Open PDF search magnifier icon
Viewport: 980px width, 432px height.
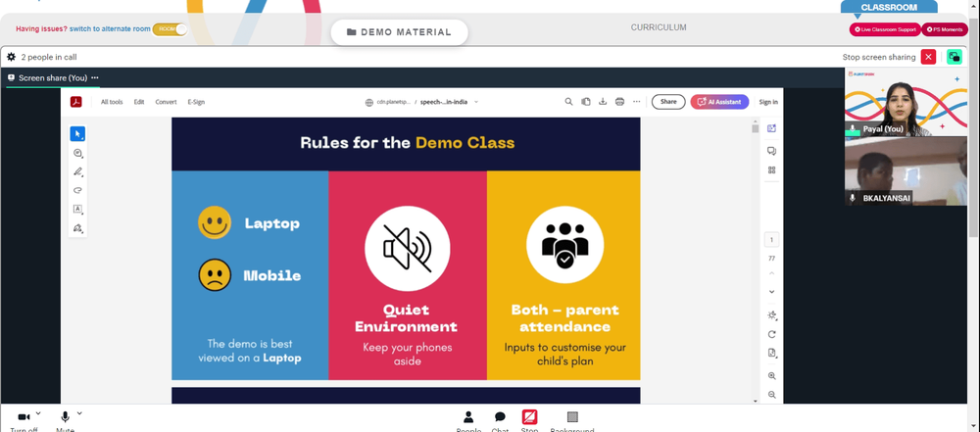click(568, 102)
